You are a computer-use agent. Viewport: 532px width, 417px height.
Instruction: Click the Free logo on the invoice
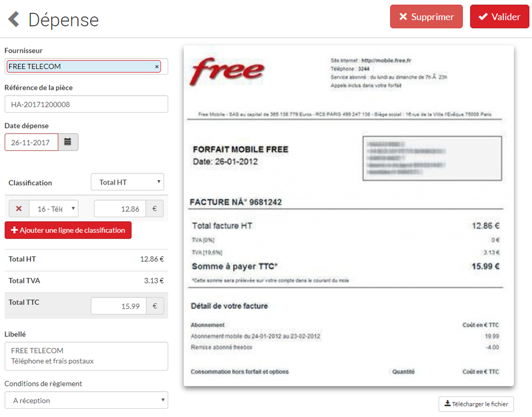227,71
